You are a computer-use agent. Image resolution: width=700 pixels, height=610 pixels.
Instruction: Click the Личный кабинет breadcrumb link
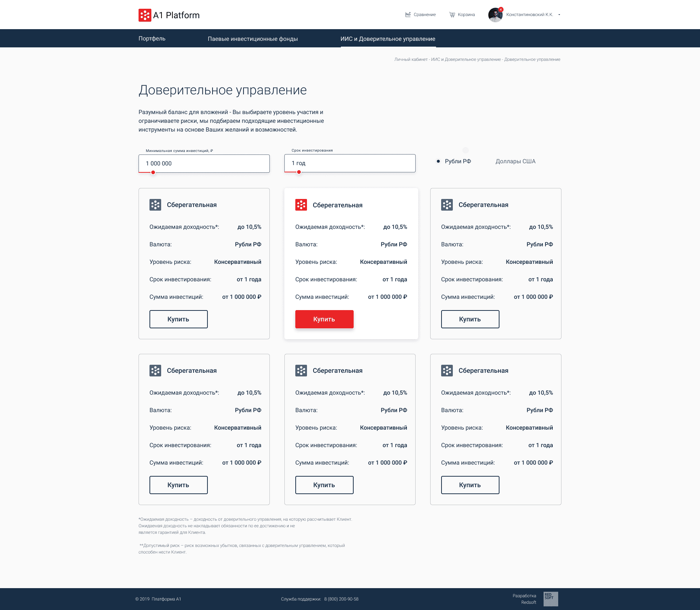coord(411,59)
